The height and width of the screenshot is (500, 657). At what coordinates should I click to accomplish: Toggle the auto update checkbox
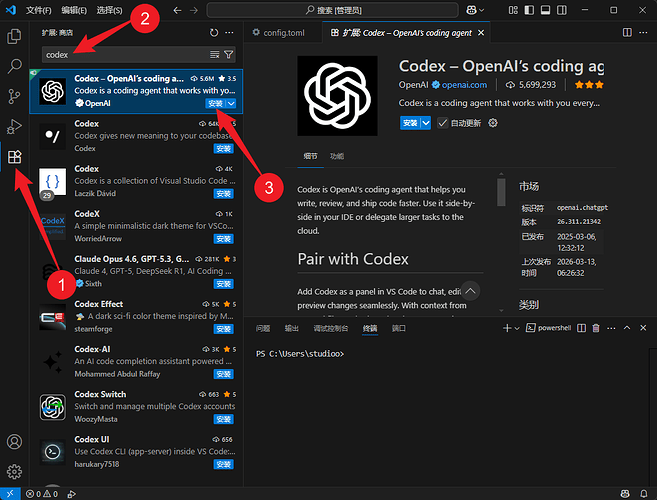pos(442,123)
